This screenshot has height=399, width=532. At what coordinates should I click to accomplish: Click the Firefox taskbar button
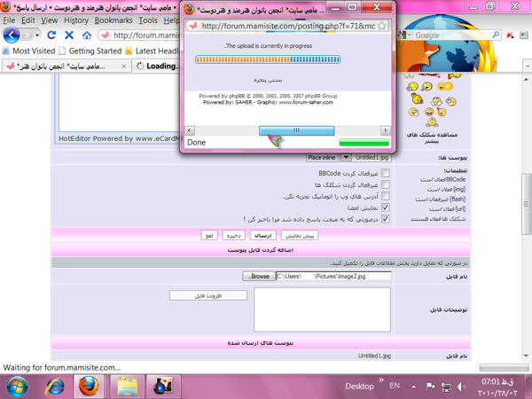(x=89, y=387)
